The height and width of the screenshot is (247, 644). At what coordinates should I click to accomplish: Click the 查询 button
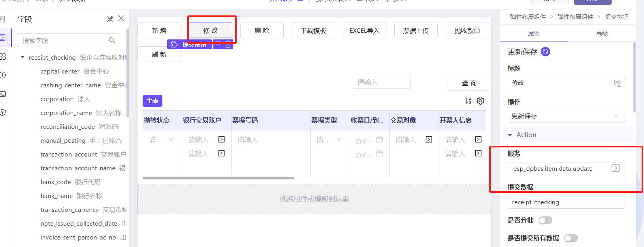pos(469,83)
